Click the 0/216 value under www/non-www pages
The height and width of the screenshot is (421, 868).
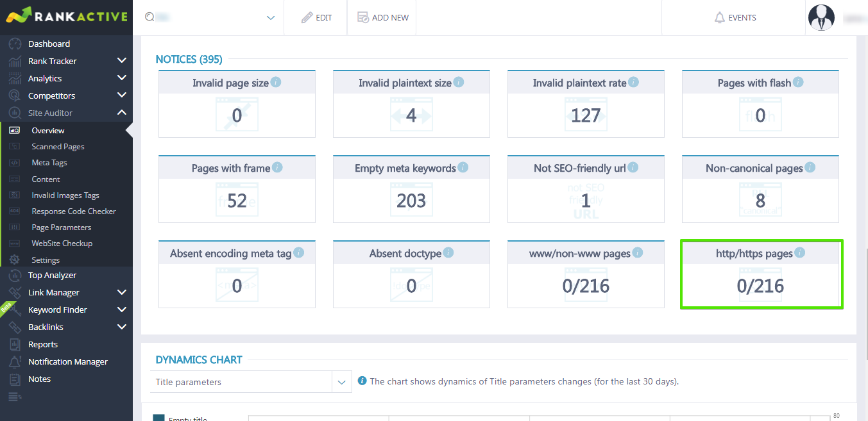click(x=586, y=286)
